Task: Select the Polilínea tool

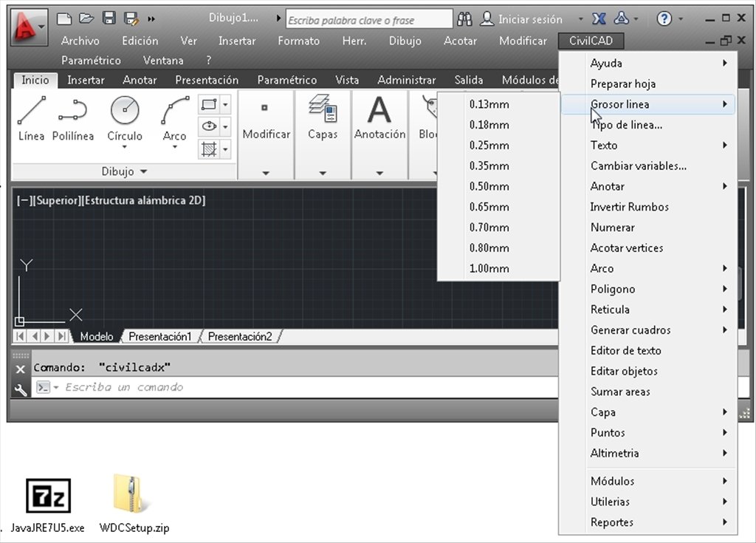Action: tap(73, 119)
